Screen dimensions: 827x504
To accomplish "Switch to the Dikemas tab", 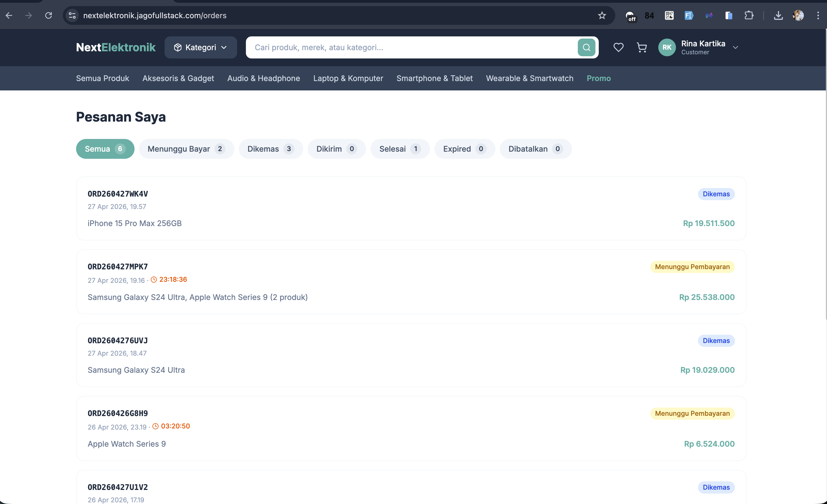I will [270, 149].
